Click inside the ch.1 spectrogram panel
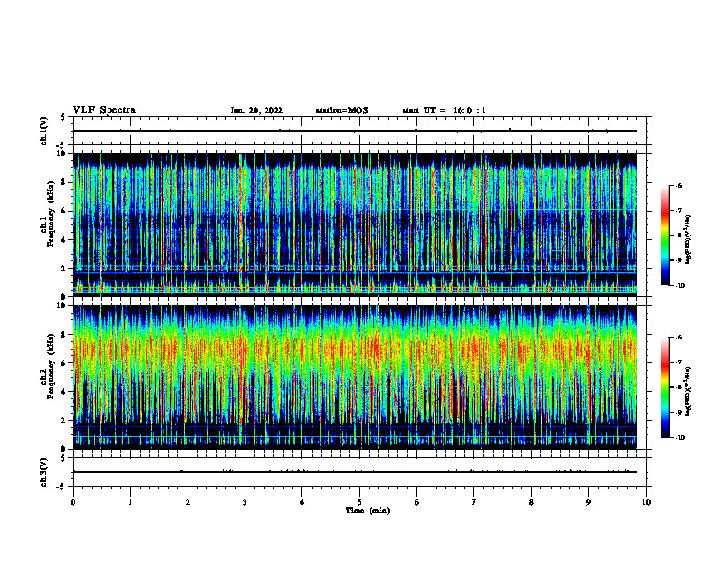 pos(355,224)
